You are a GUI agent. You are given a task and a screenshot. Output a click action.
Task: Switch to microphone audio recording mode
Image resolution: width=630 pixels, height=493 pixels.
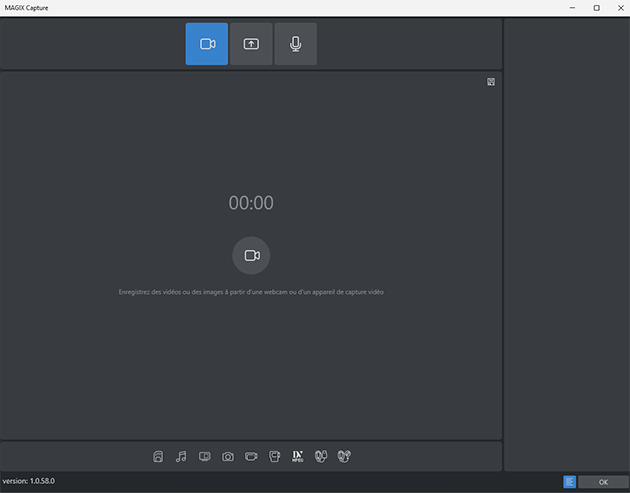(x=295, y=44)
